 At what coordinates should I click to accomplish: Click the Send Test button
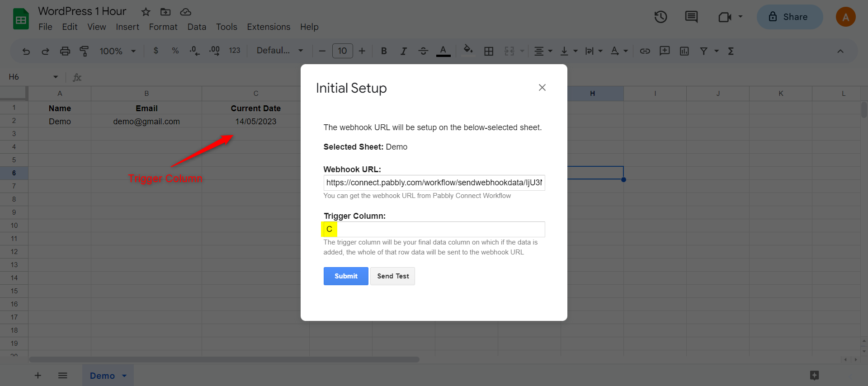click(x=393, y=276)
